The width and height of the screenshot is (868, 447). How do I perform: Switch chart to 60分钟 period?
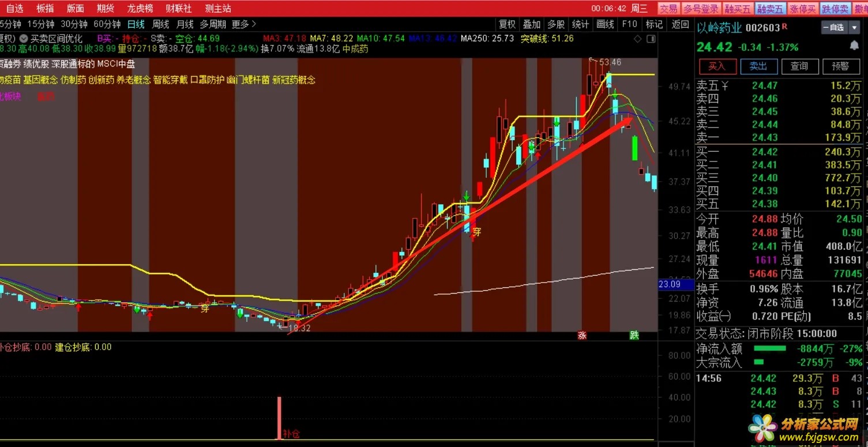pyautogui.click(x=107, y=24)
